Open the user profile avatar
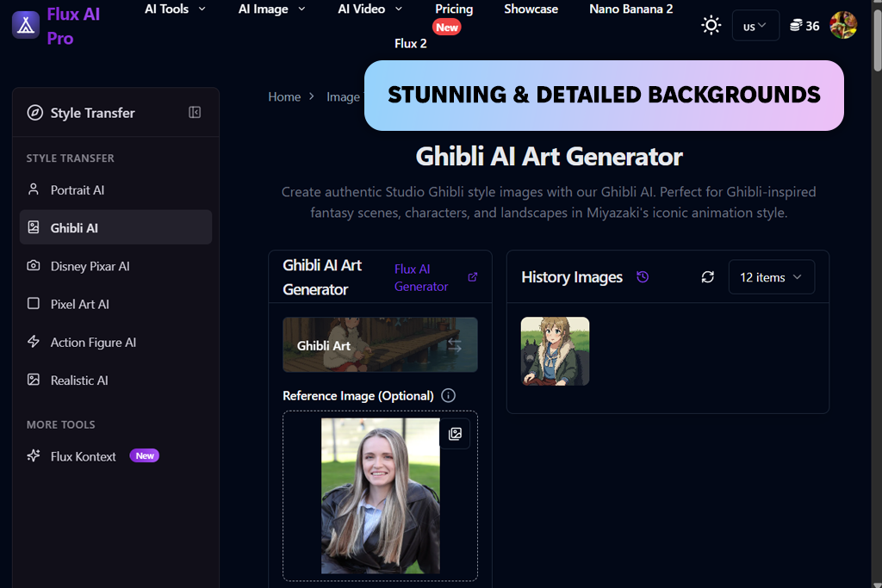Screen dimensions: 882x588 (843, 25)
